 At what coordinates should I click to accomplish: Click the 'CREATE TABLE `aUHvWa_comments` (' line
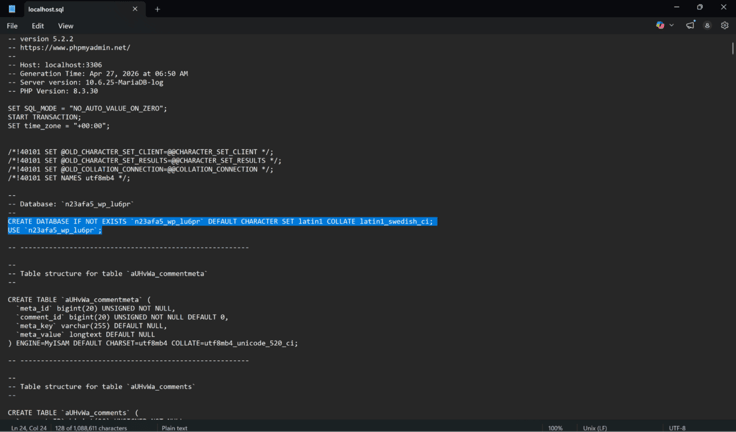[x=73, y=413]
